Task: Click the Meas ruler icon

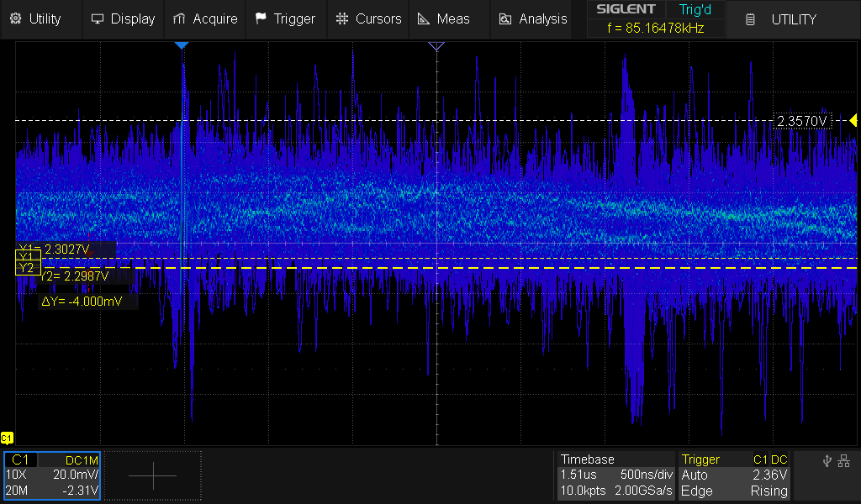Action: point(423,18)
